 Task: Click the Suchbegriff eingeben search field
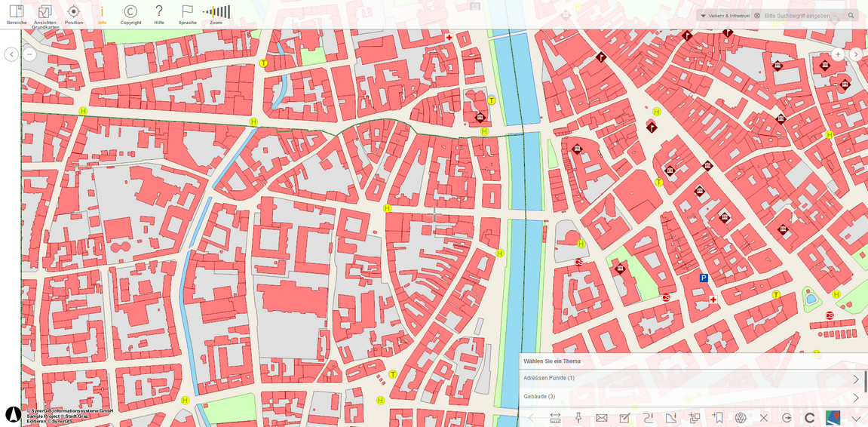pos(805,16)
